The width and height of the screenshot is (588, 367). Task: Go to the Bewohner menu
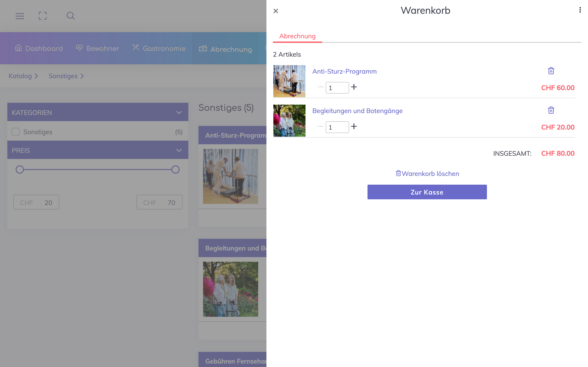click(x=97, y=48)
